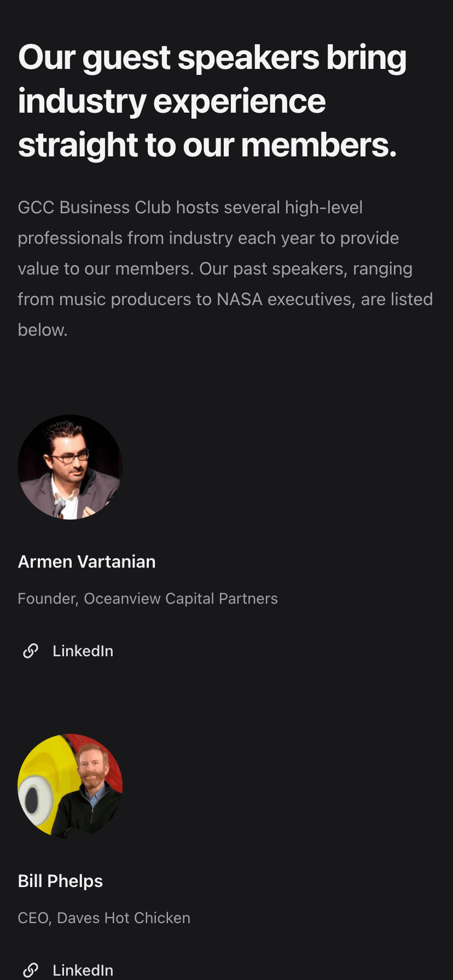Click the chain-link icon under Armen Vartanian

click(31, 651)
